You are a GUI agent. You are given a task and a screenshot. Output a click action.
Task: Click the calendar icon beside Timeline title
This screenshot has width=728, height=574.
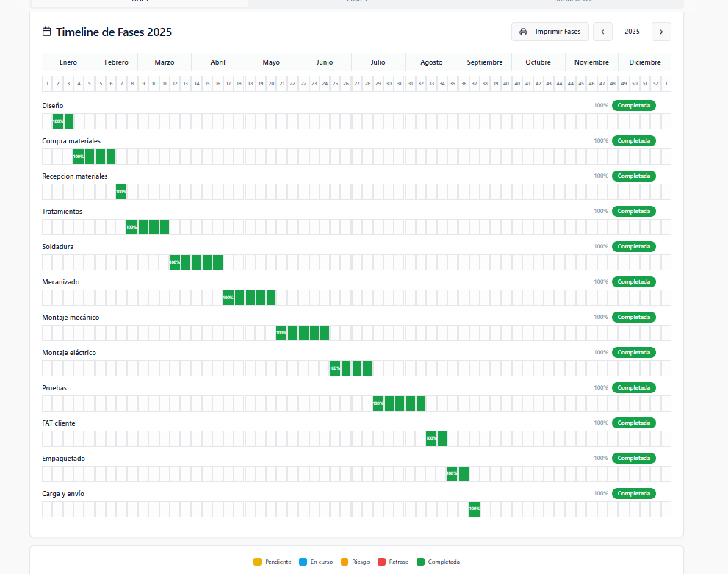(x=47, y=32)
